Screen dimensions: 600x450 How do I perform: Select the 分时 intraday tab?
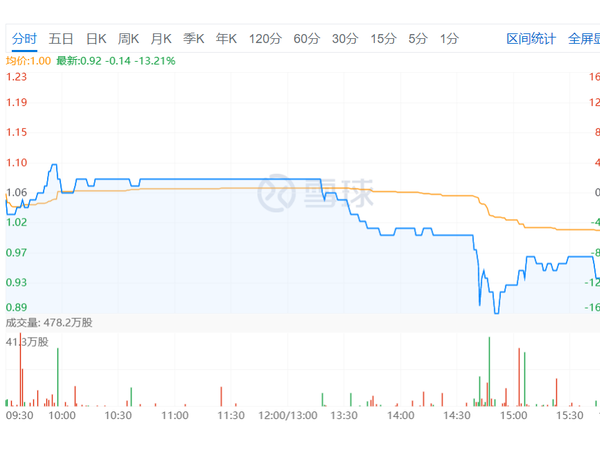click(24, 39)
